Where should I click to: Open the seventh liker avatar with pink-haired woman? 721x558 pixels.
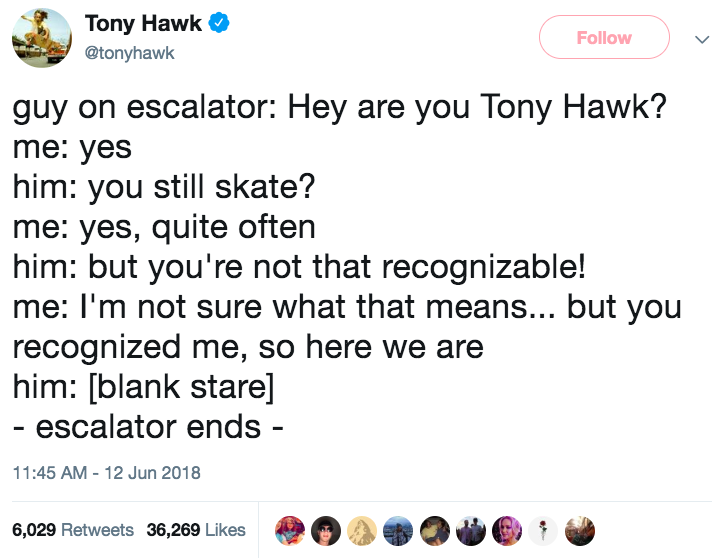(x=507, y=531)
